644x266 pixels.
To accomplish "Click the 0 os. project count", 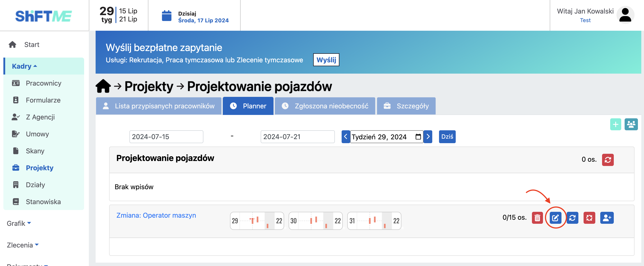I will (589, 159).
